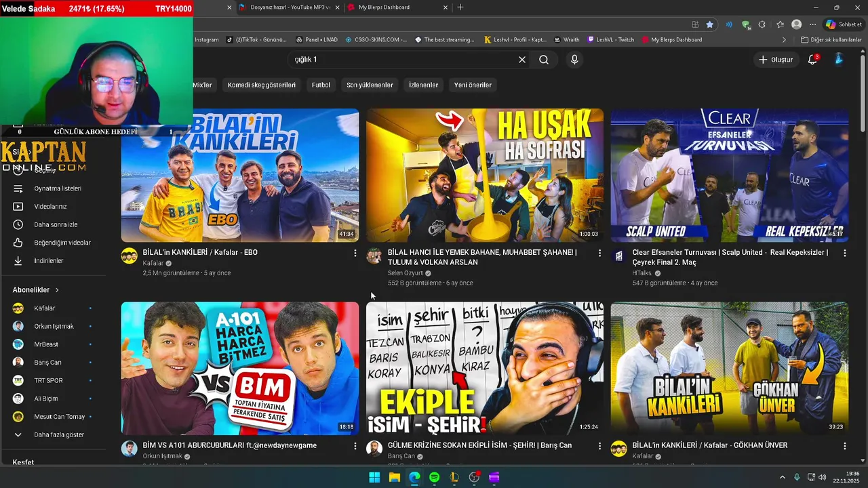
Task: Select the Komedi skeç gösterileri chip
Action: pyautogui.click(x=262, y=85)
